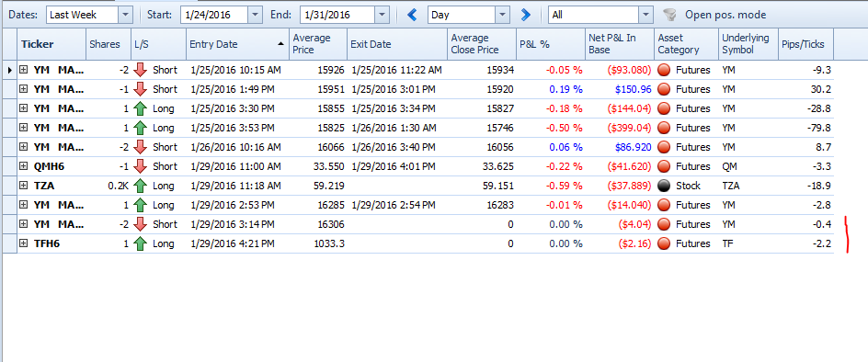This screenshot has height=362, width=868.
Task: Click the -0.59 % P&L cell
Action: coord(551,186)
